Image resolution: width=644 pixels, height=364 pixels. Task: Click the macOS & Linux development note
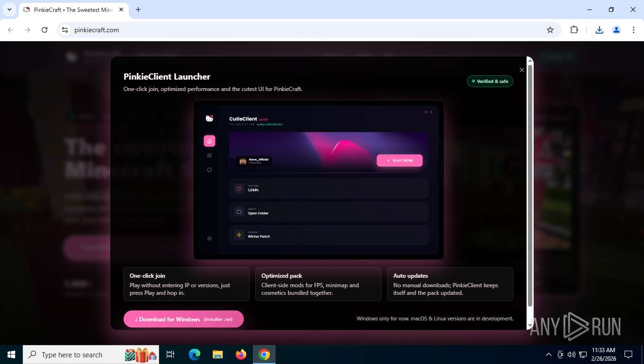(x=435, y=318)
